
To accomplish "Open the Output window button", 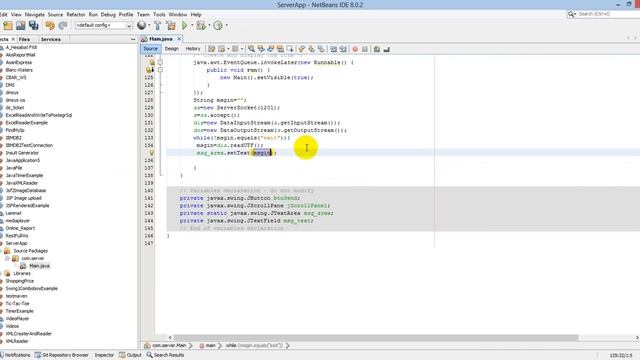I will 130,355.
